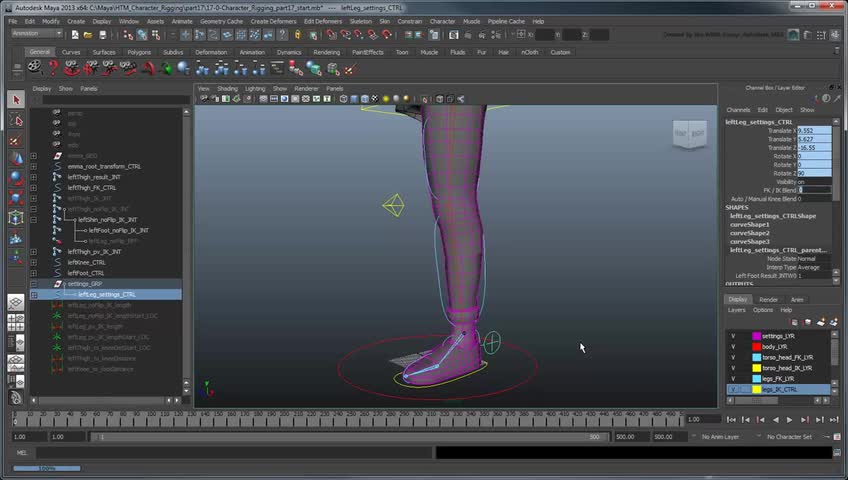Select the arrow Select tool in toolbox
The image size is (848, 480).
click(x=16, y=100)
